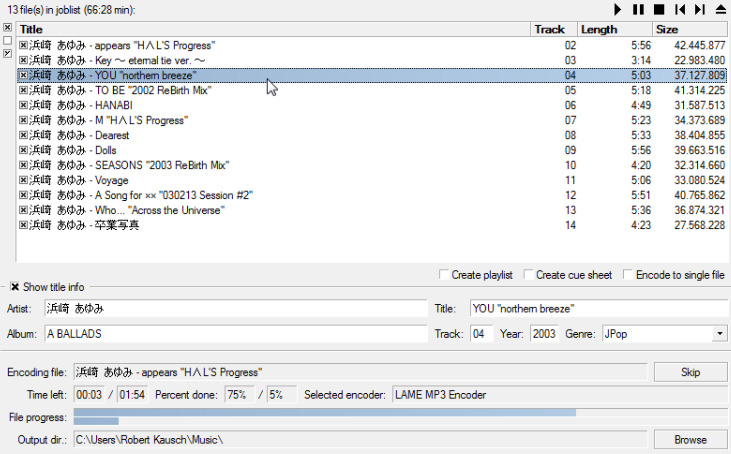731x454 pixels.
Task: Click the toggle-selection icon beside the list
Action: (7, 54)
